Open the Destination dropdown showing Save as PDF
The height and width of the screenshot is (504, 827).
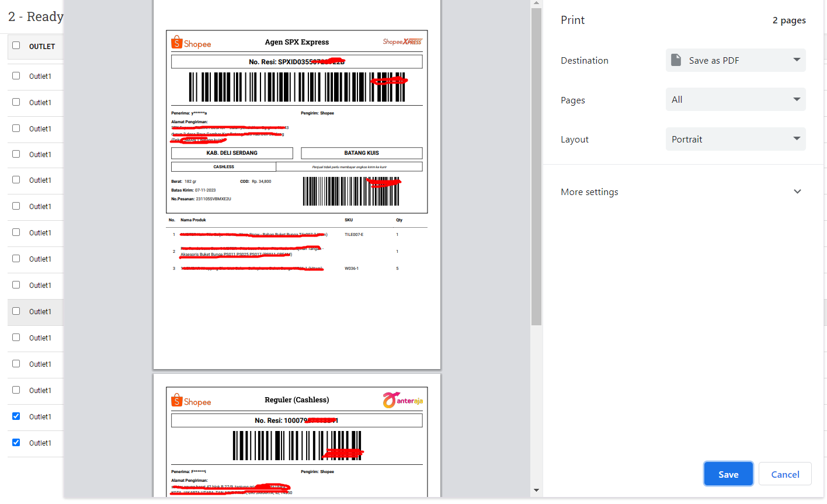tap(736, 60)
